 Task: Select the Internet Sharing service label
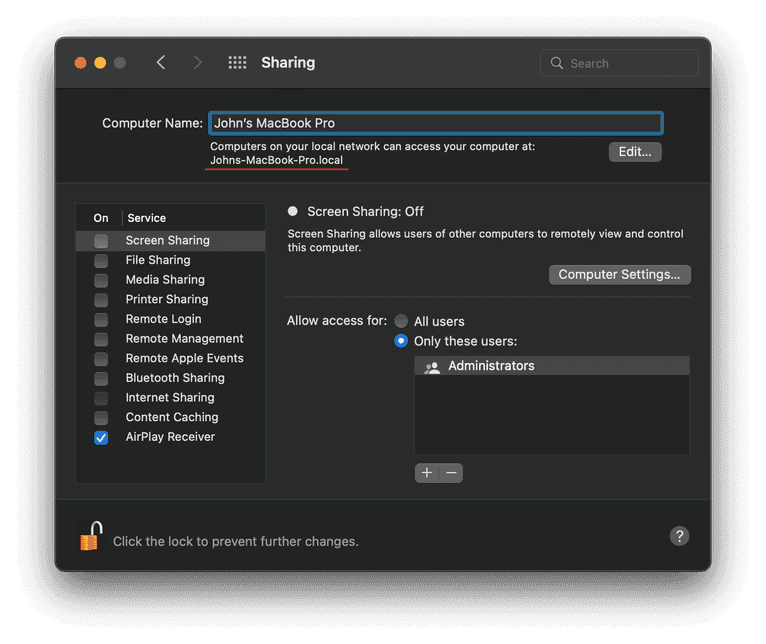[170, 397]
